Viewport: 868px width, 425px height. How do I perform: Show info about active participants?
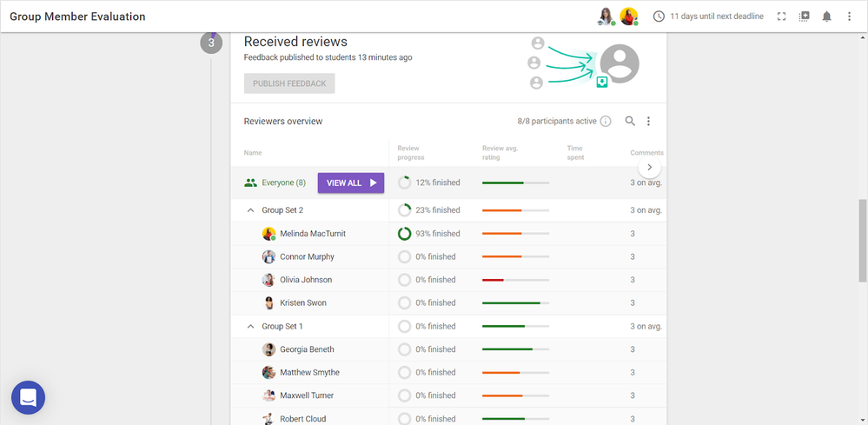click(606, 122)
